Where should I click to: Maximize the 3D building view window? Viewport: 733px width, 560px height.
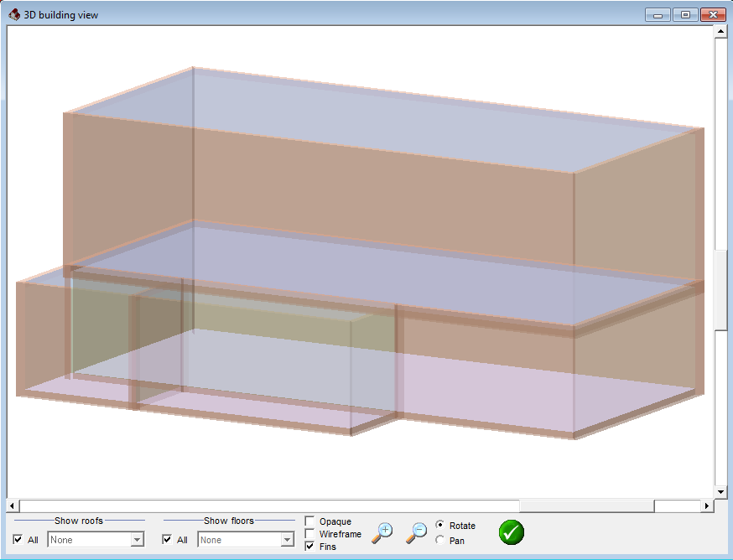pyautogui.click(x=685, y=15)
